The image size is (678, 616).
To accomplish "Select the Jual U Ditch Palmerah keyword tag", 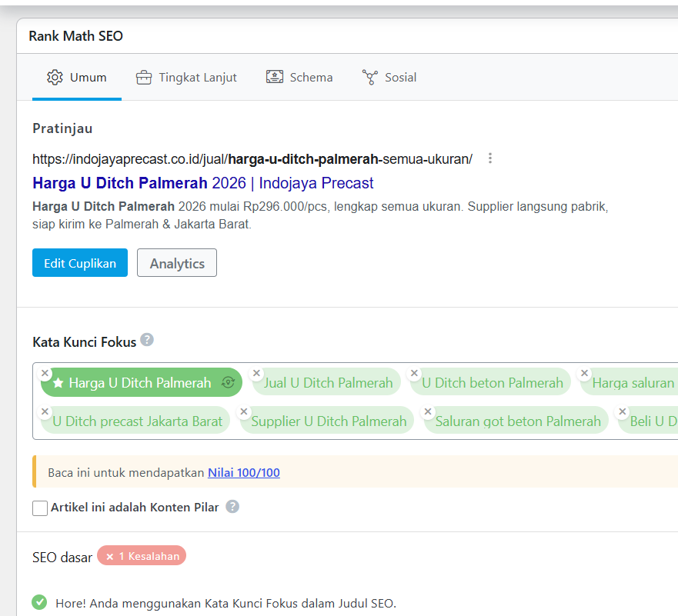I will (x=328, y=383).
